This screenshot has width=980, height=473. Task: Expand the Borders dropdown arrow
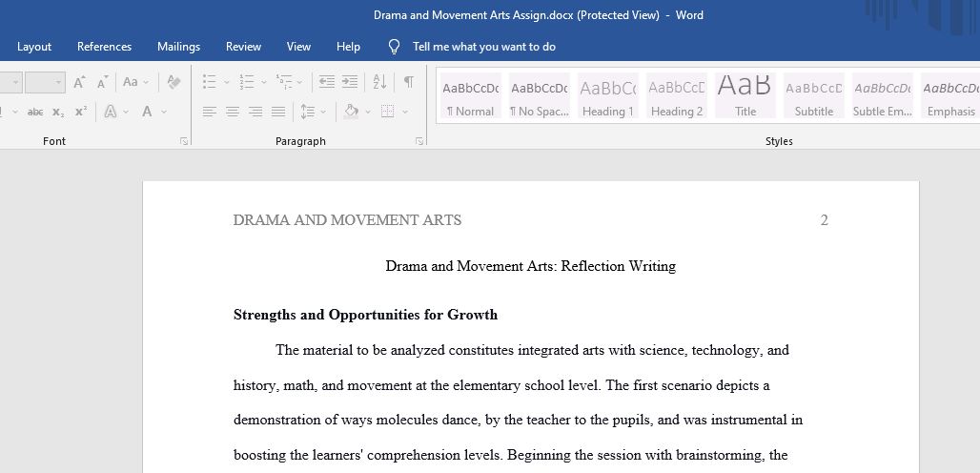coord(405,112)
